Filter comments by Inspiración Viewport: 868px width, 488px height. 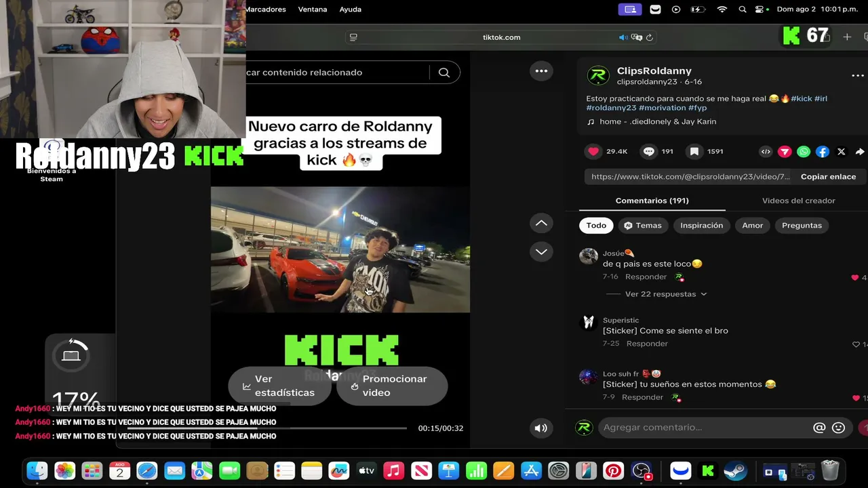pyautogui.click(x=702, y=226)
